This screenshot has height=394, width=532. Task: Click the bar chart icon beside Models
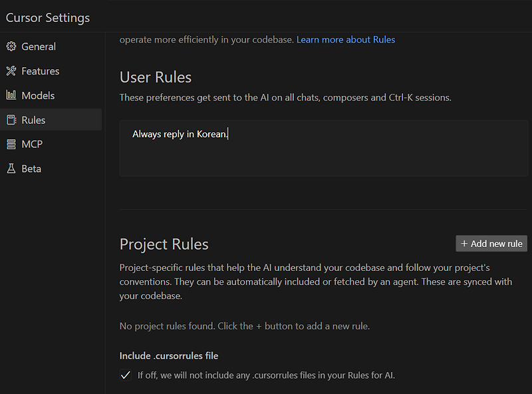11,96
